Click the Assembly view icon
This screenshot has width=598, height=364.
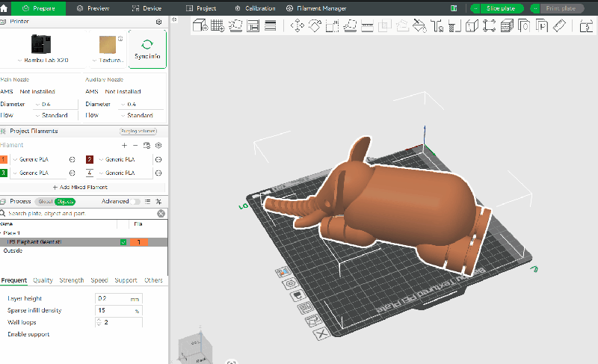coord(586,26)
